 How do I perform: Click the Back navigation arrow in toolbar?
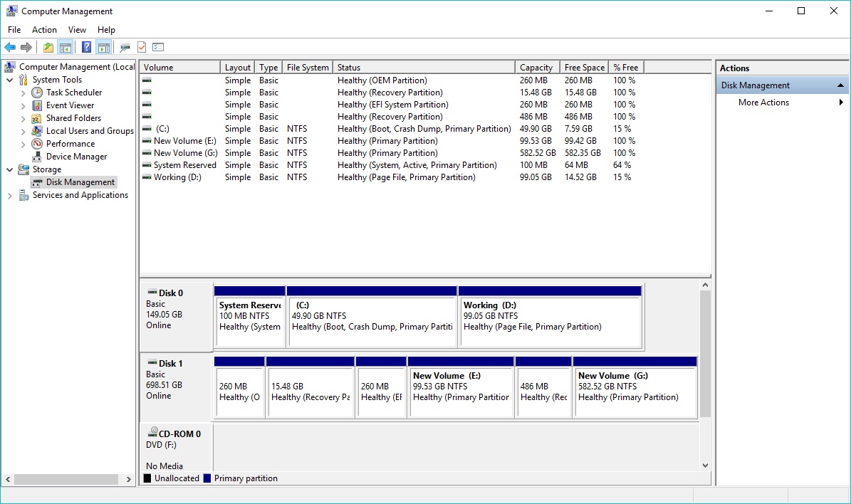[x=10, y=47]
